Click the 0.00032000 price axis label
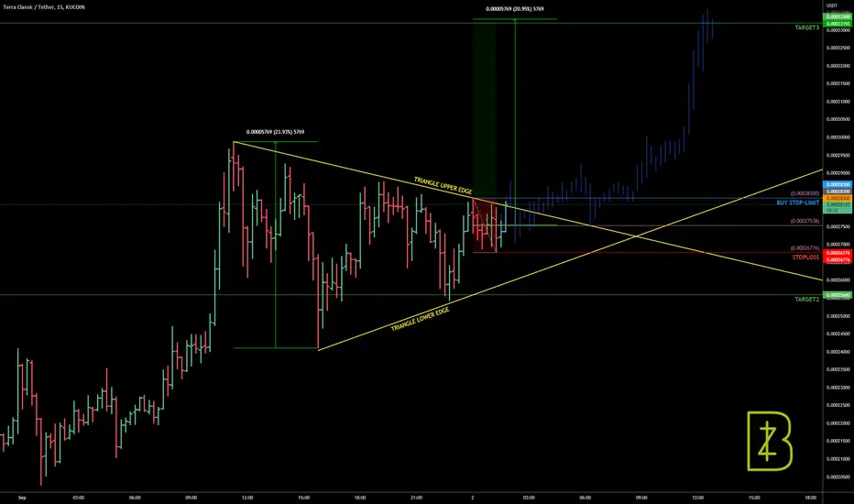This screenshot has width=854, height=504. click(838, 65)
